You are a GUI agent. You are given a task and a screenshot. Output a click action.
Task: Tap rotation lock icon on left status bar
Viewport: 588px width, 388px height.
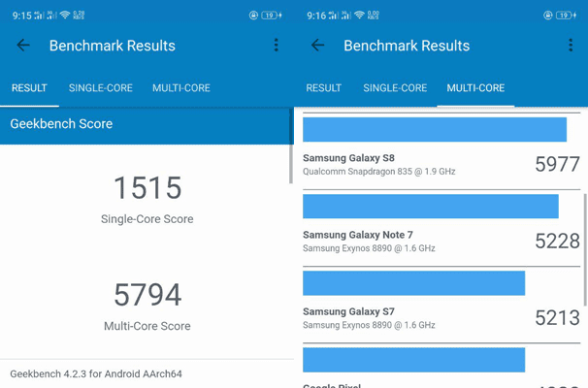tap(253, 16)
